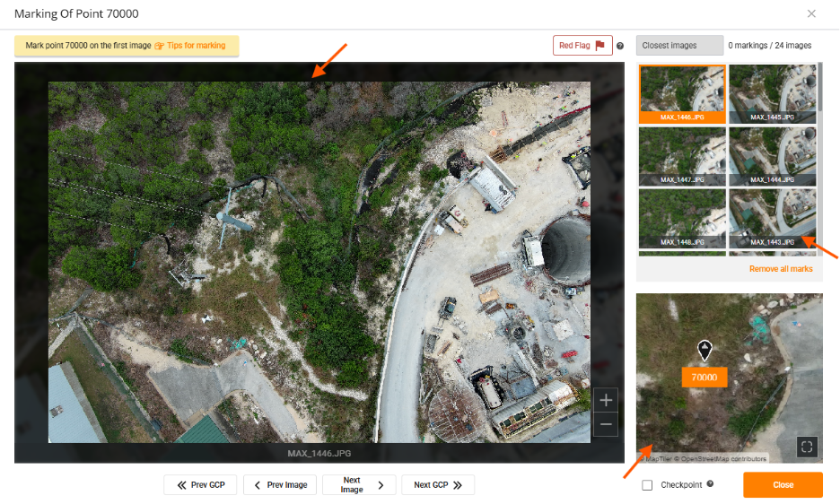The image size is (840, 504).
Task: Open Tips for marking link
Action: pyautogui.click(x=190, y=46)
